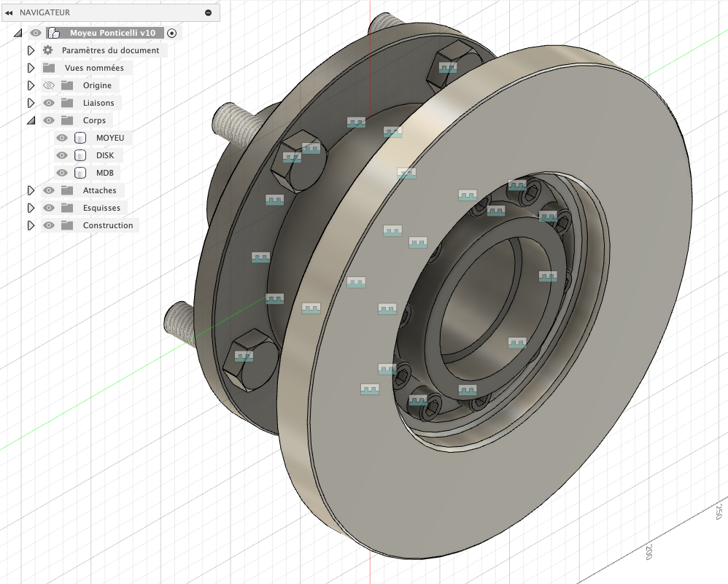Select the MOYEU body cylinder icon
Screen dimensions: 728x584
pos(80,138)
